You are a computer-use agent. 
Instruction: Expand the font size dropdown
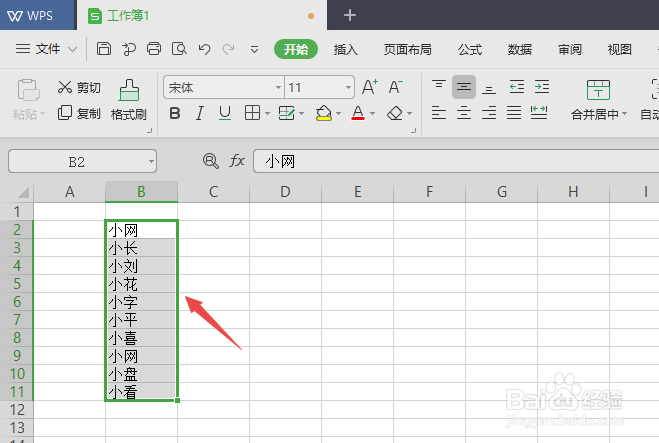click(x=348, y=87)
